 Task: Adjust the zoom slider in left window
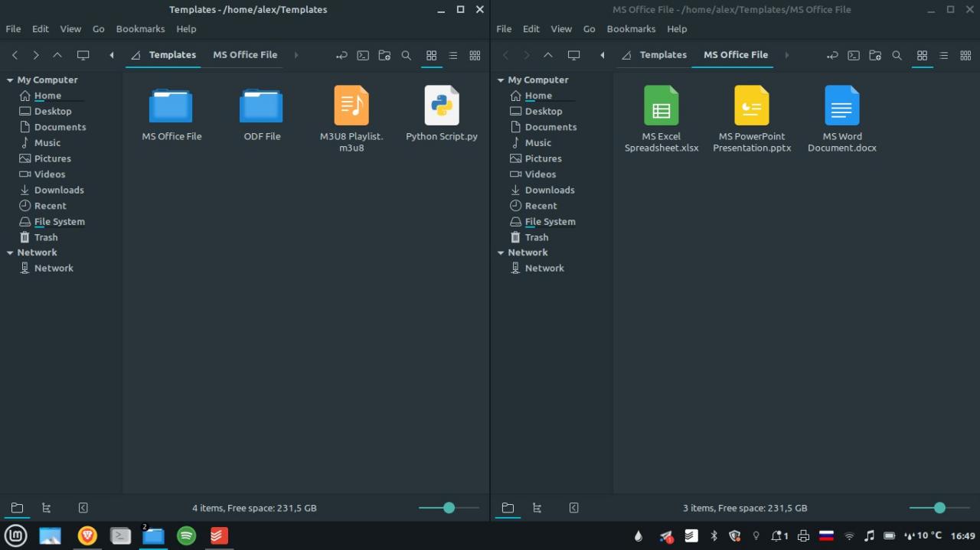point(449,508)
